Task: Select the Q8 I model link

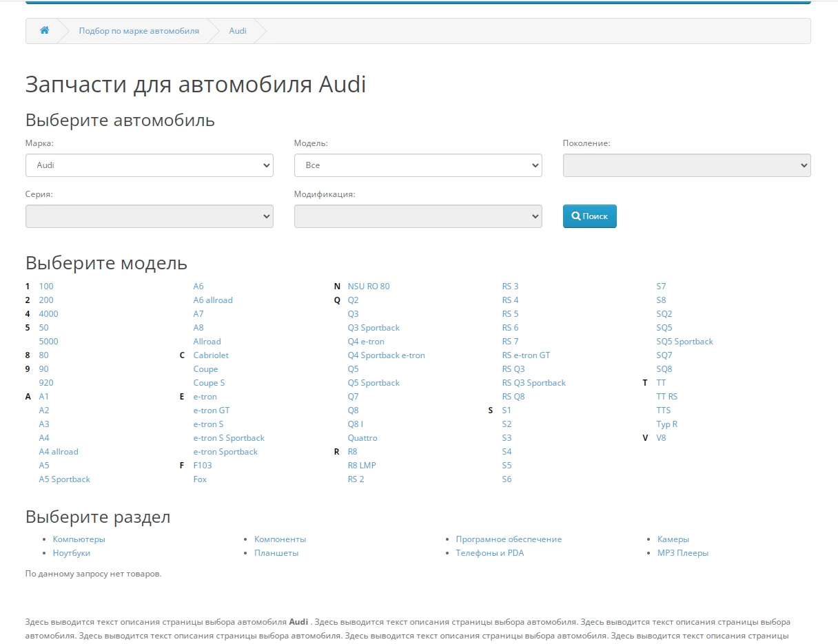Action: pyautogui.click(x=356, y=424)
